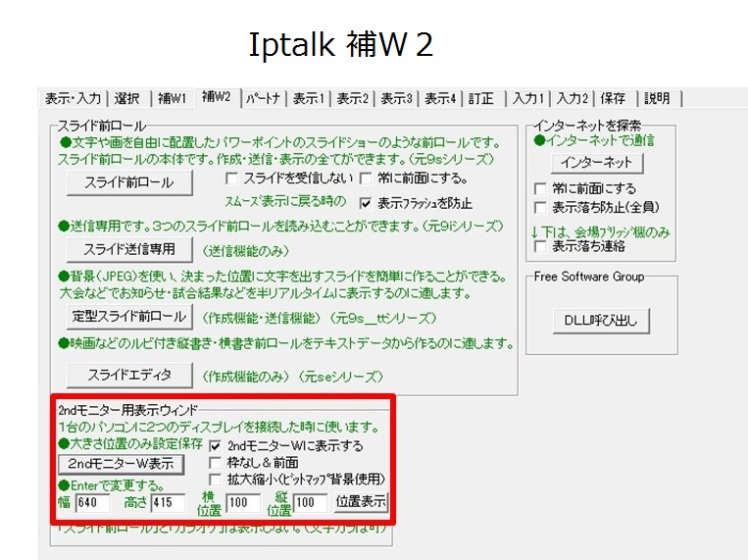Switch to the 表示･入力 tab

click(73, 98)
